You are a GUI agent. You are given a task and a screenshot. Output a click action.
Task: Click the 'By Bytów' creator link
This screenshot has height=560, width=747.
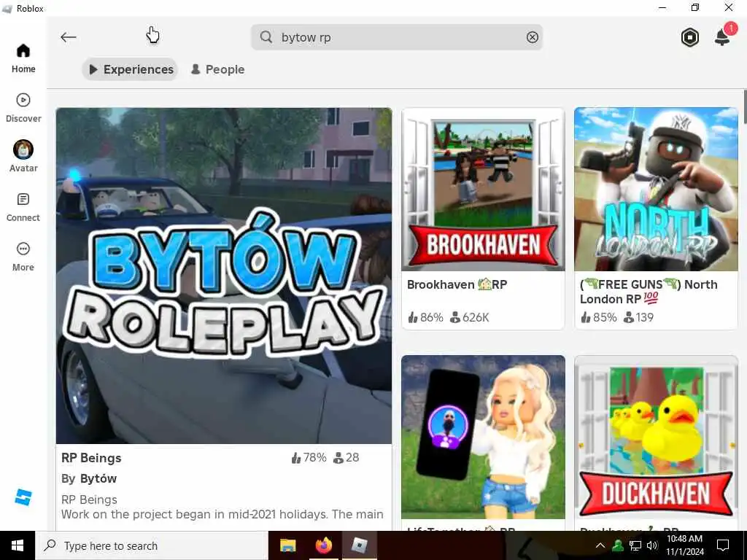(x=89, y=478)
